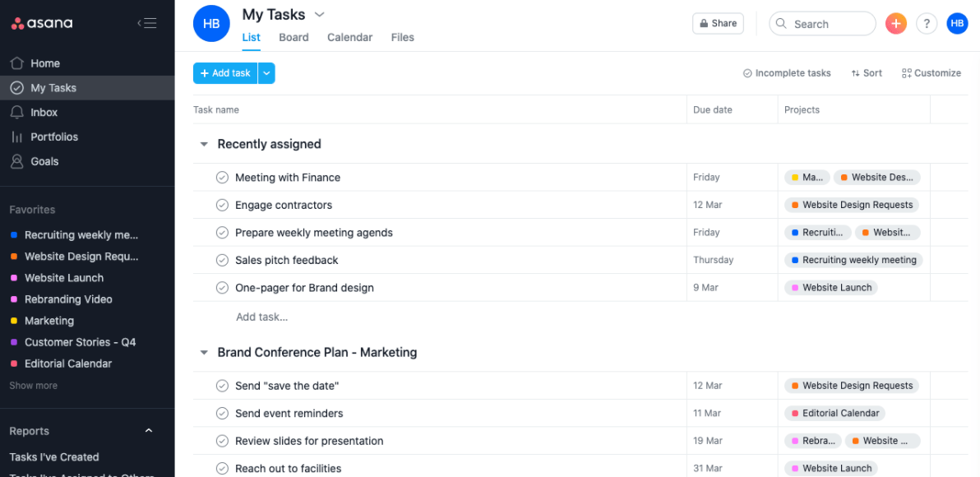Click Website Launch tag on One-pager for Brand design

pos(831,288)
